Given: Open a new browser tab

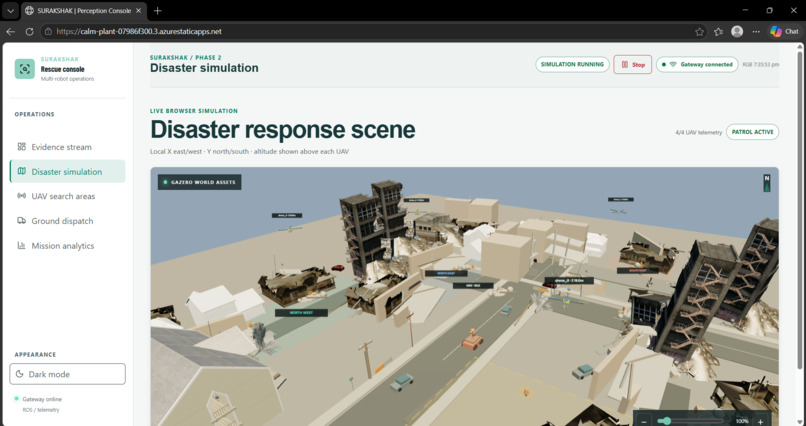Looking at the screenshot, I should 157,10.
